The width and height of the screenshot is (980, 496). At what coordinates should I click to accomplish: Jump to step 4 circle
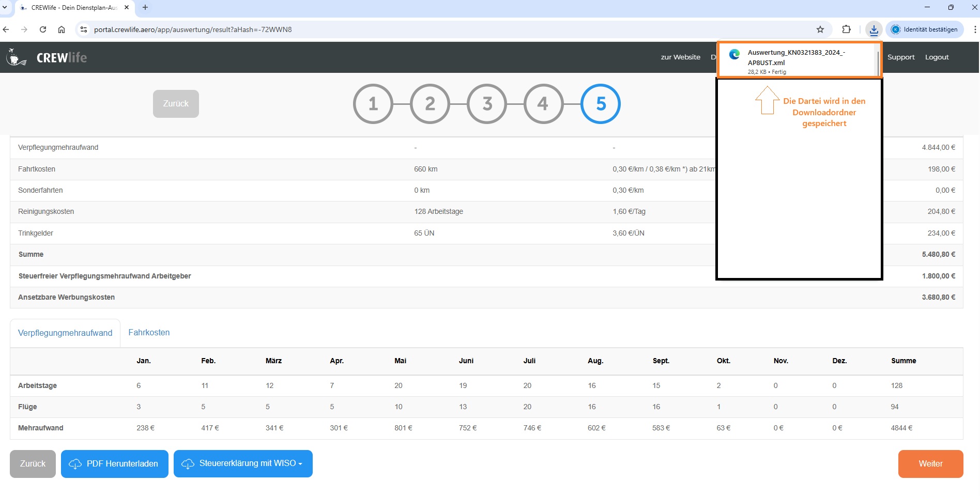point(543,104)
